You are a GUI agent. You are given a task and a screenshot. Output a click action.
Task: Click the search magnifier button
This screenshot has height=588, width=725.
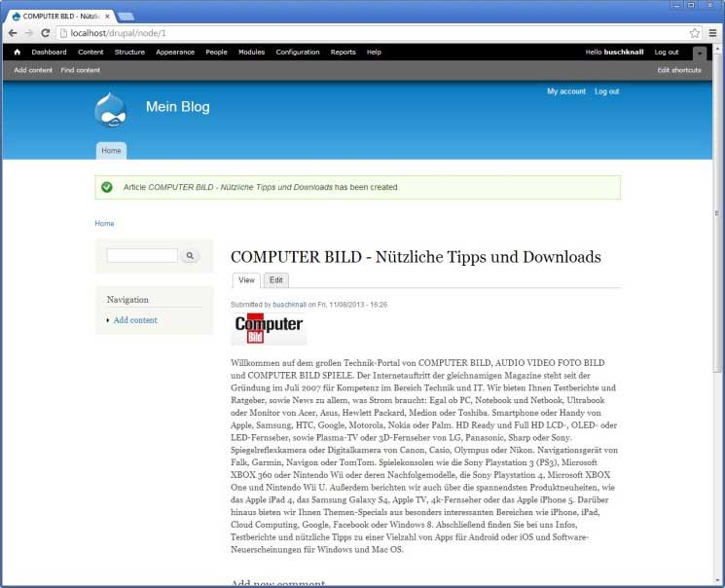(x=190, y=255)
